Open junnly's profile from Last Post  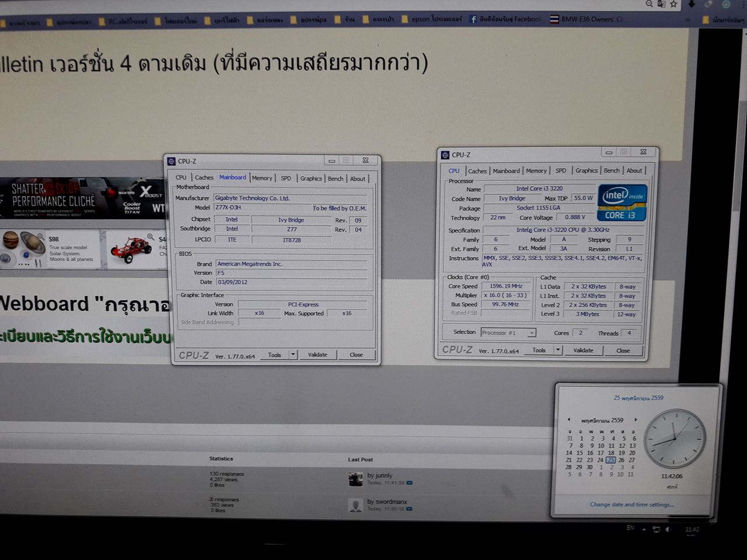383,475
